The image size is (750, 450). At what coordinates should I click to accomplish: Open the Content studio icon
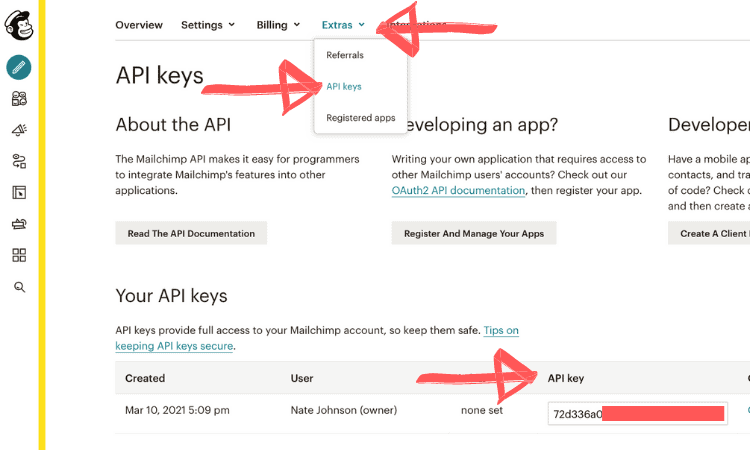coord(19,224)
